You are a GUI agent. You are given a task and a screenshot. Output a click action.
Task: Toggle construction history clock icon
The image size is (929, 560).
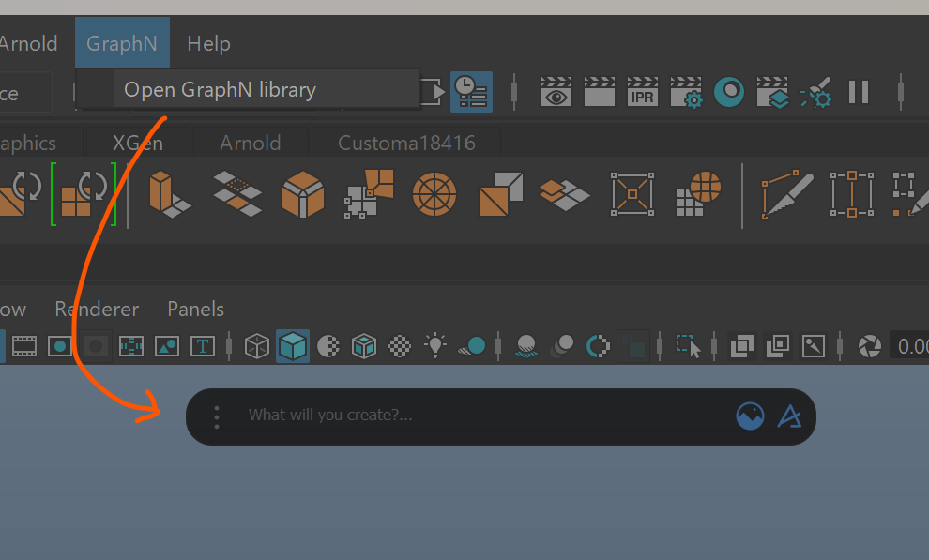click(x=472, y=92)
